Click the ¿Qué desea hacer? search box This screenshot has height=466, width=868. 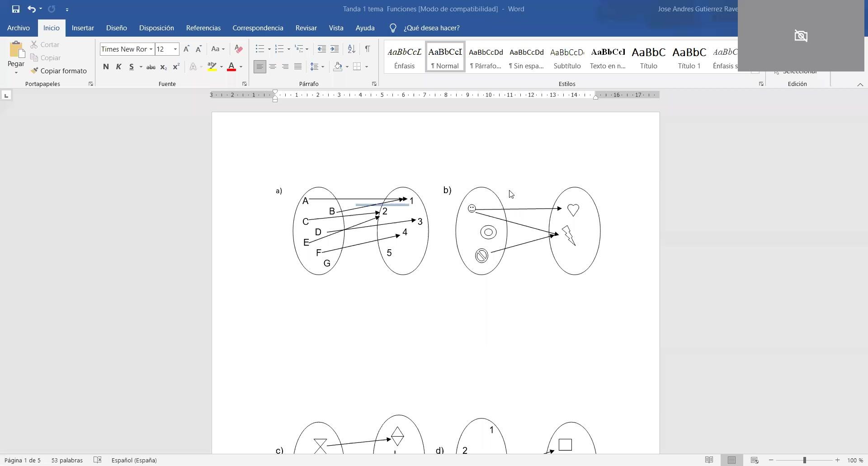pos(431,28)
